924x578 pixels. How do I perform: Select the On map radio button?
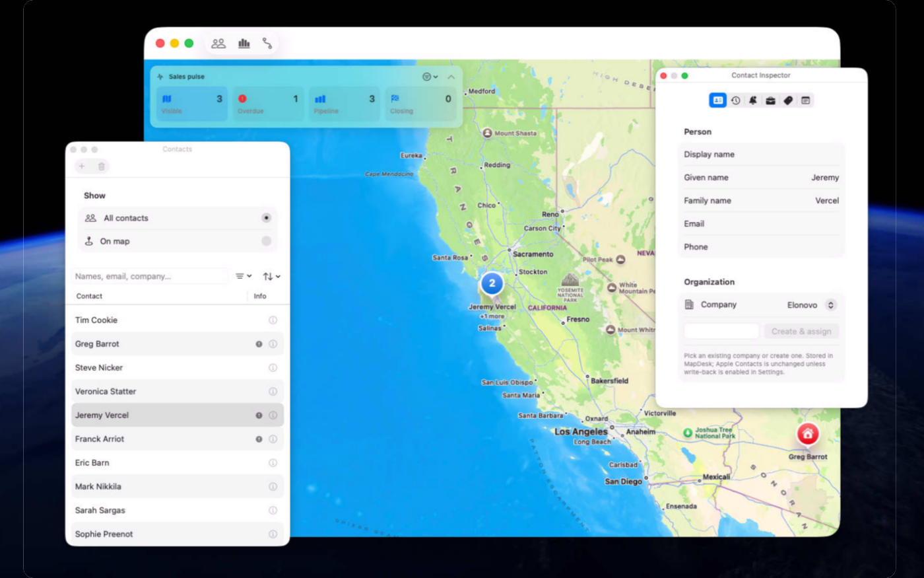[x=266, y=241]
